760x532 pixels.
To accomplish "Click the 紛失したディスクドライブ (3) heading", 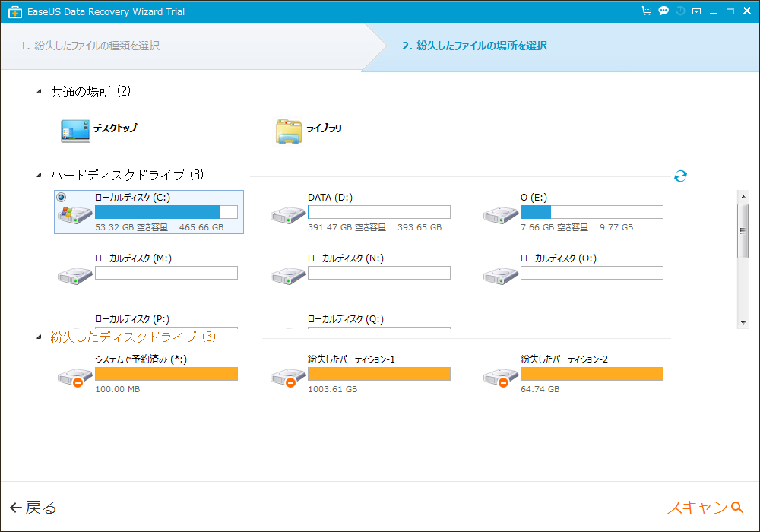I will pos(133,337).
